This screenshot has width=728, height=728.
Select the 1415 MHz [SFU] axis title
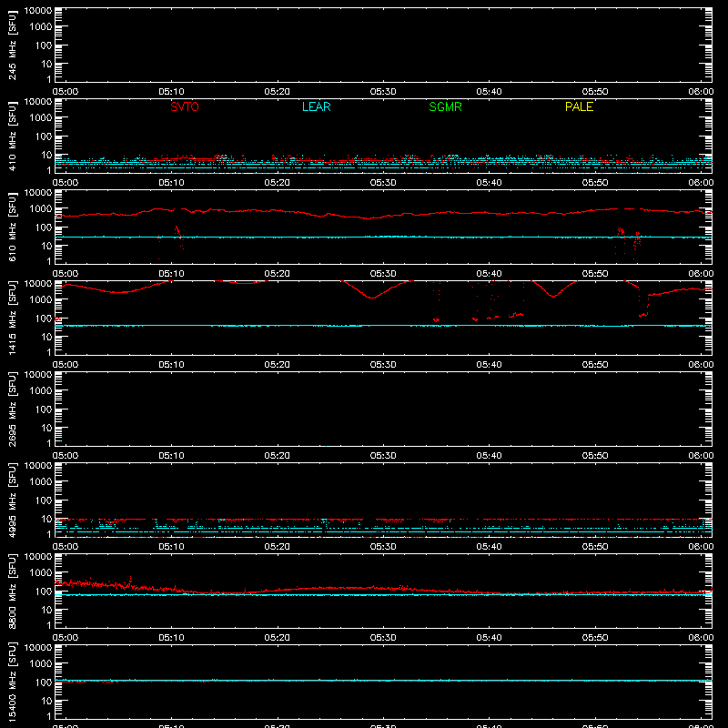(x=12, y=318)
